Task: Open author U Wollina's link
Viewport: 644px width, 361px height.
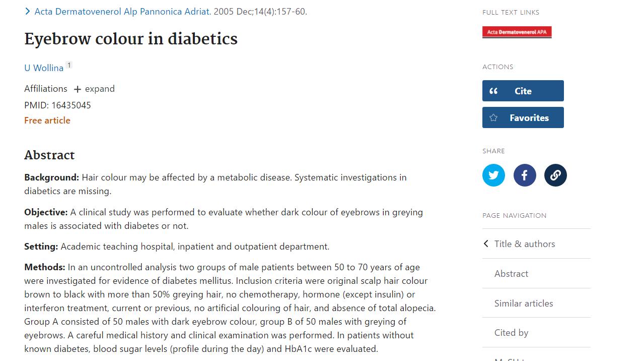Action: point(44,68)
